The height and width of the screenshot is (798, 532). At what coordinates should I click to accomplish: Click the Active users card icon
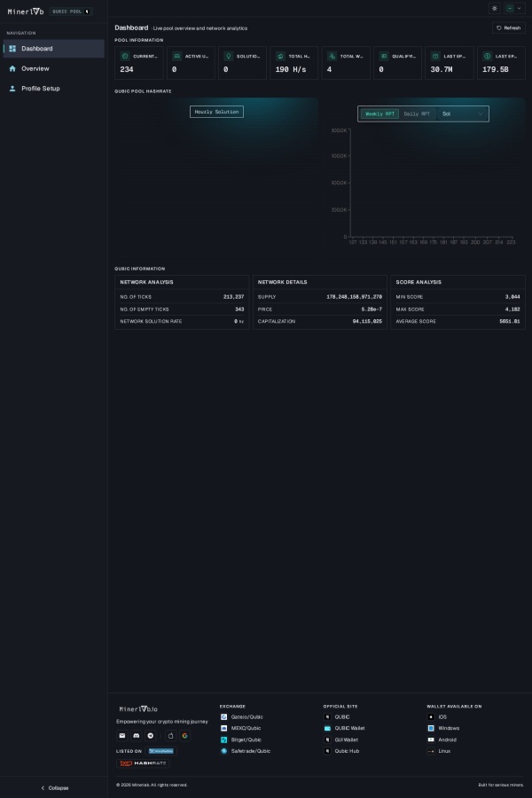click(176, 56)
